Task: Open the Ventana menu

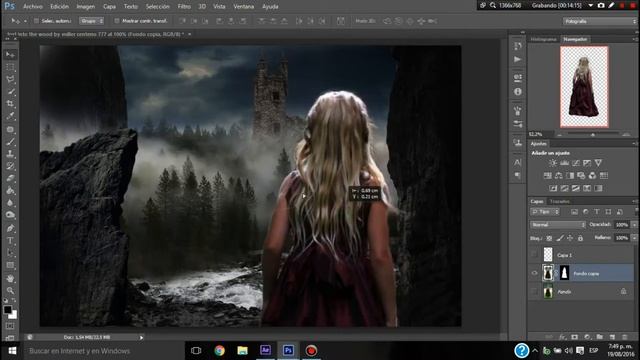Action: [244, 7]
